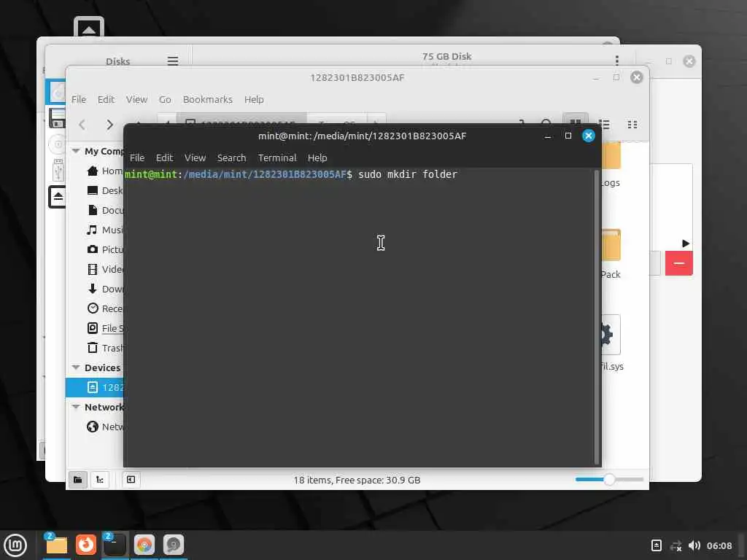747x560 pixels.
Task: Select the 1282 device in sidebar
Action: tap(95, 387)
